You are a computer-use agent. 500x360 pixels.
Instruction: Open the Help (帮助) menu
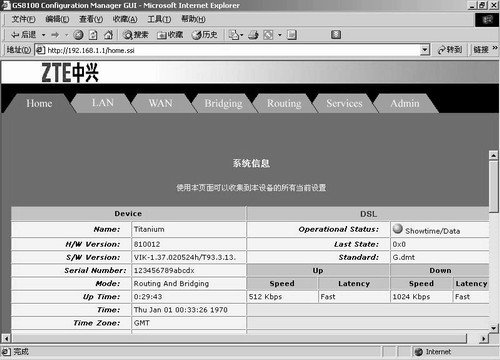coord(193,19)
